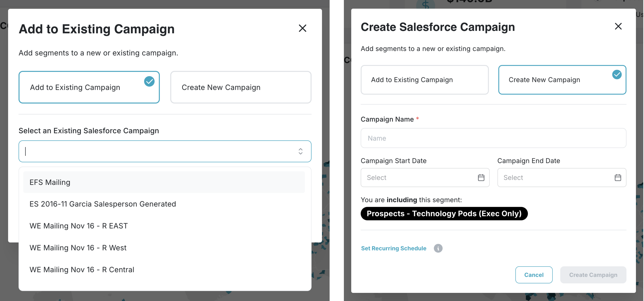Choose WE Mailing Nov 16 - R West
Screen dimensions: 644x301
pyautogui.click(x=164, y=248)
